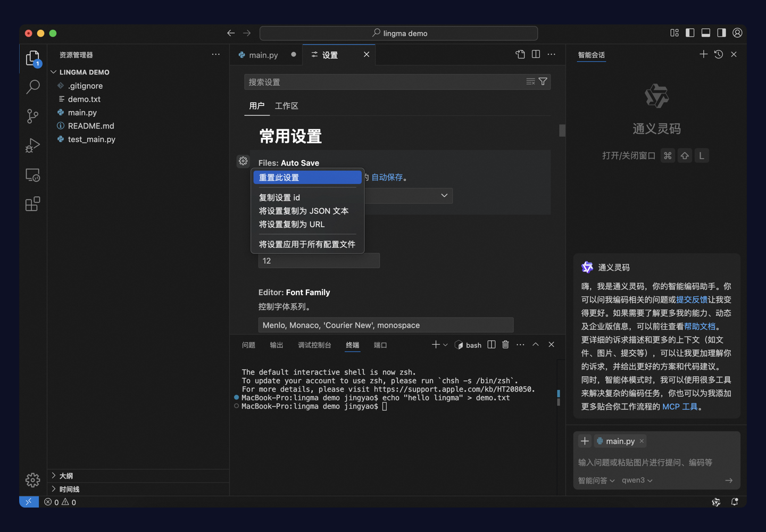The height and width of the screenshot is (532, 766).
Task: Select 重置此设置 in context menu
Action: (307, 177)
